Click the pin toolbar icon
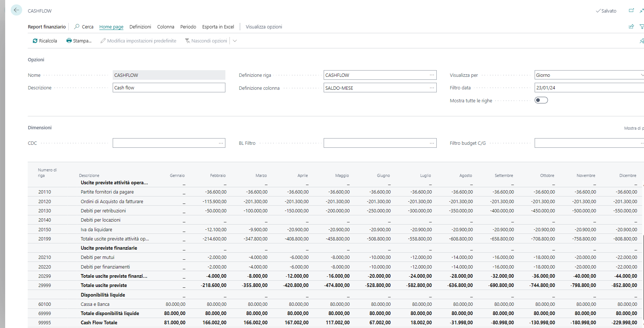Viewport: 644px width, 328px height. coord(642,41)
